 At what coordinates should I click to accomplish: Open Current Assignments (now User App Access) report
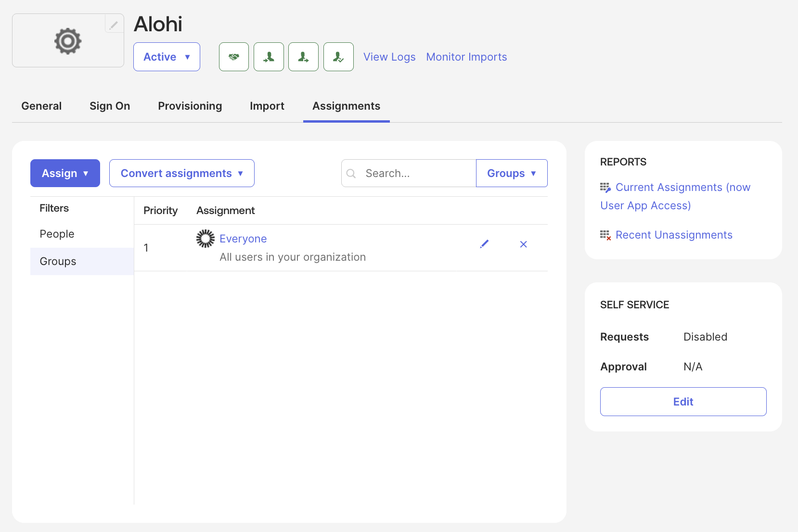coord(676,196)
